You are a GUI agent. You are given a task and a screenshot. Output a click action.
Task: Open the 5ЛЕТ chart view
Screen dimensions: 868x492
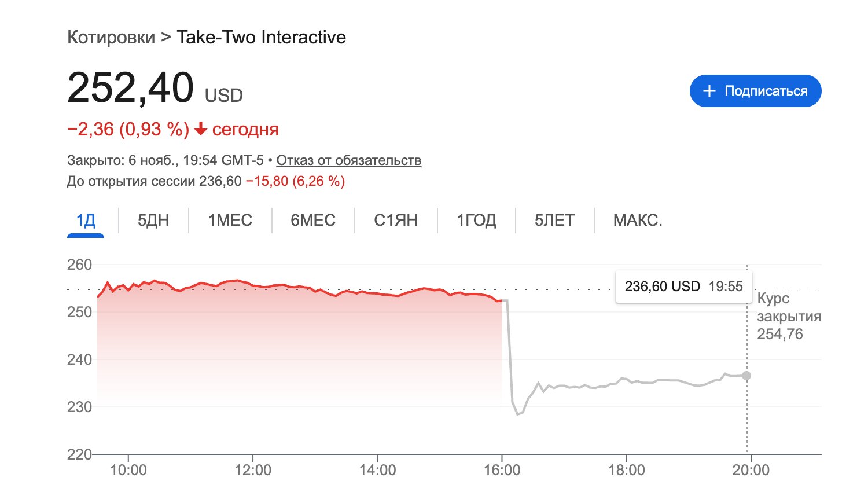(554, 220)
